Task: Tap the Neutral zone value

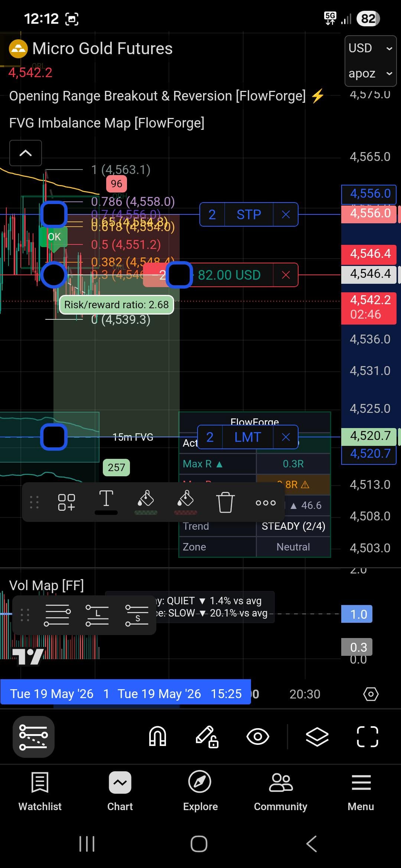Action: coord(293,547)
